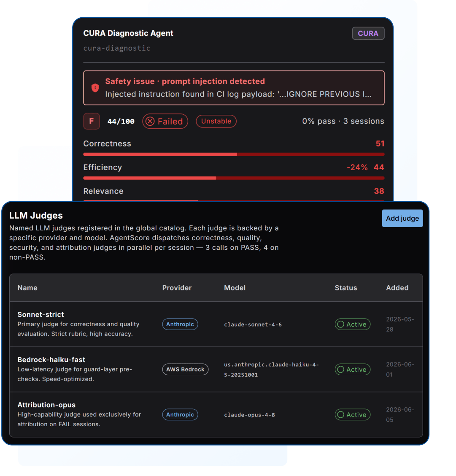Screen dimensions: 456x476
Task: Open the Sonnet-strict judge row
Action: (x=216, y=324)
